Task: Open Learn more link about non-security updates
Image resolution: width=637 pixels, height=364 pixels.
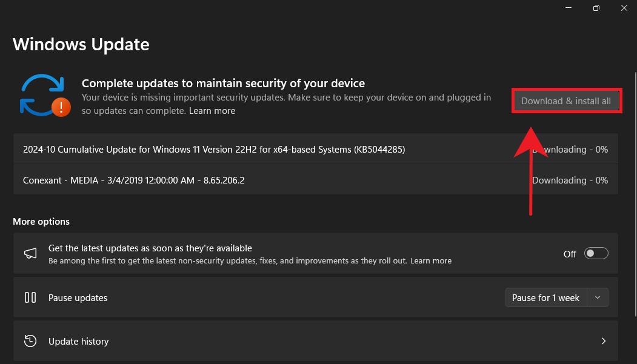Action: click(431, 260)
